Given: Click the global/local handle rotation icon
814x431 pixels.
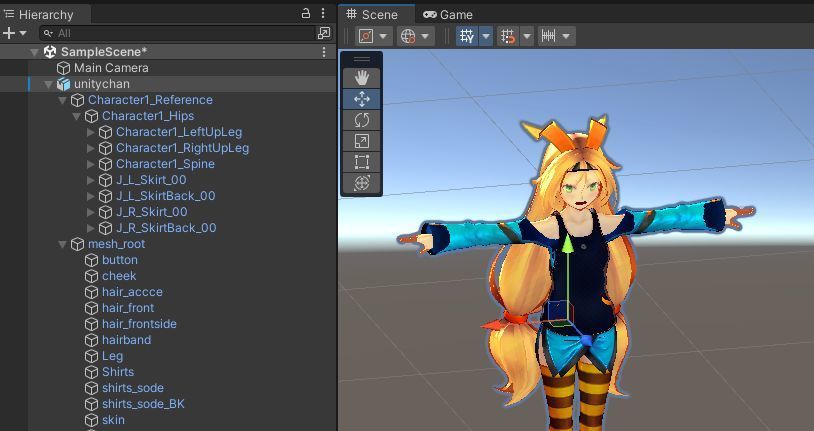Looking at the screenshot, I should [408, 36].
